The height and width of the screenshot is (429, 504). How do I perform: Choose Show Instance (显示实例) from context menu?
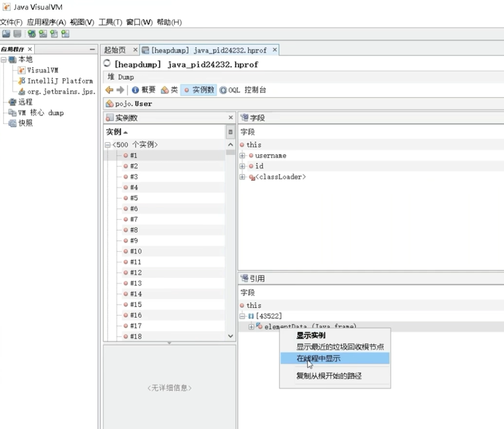[335, 335]
